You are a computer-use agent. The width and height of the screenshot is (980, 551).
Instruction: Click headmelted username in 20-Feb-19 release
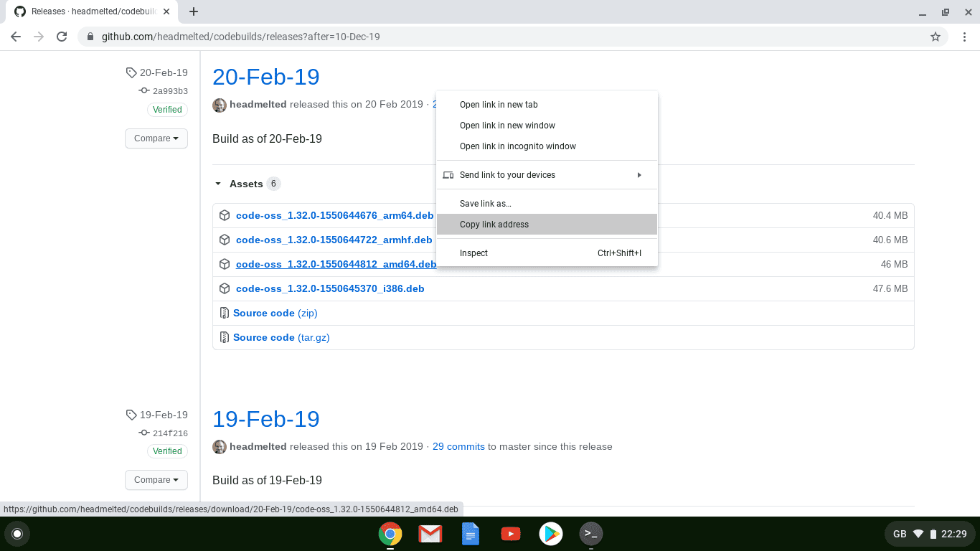[258, 105]
